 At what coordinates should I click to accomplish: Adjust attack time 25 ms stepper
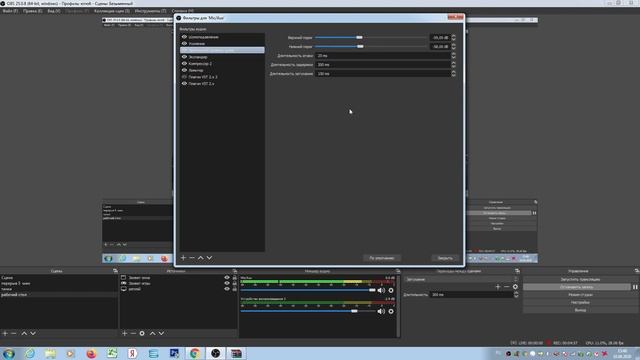453,56
